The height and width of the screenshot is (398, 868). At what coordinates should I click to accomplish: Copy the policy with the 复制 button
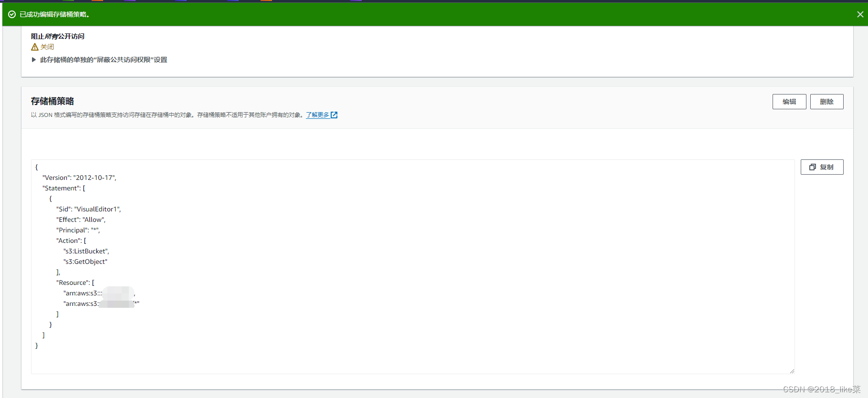point(822,167)
